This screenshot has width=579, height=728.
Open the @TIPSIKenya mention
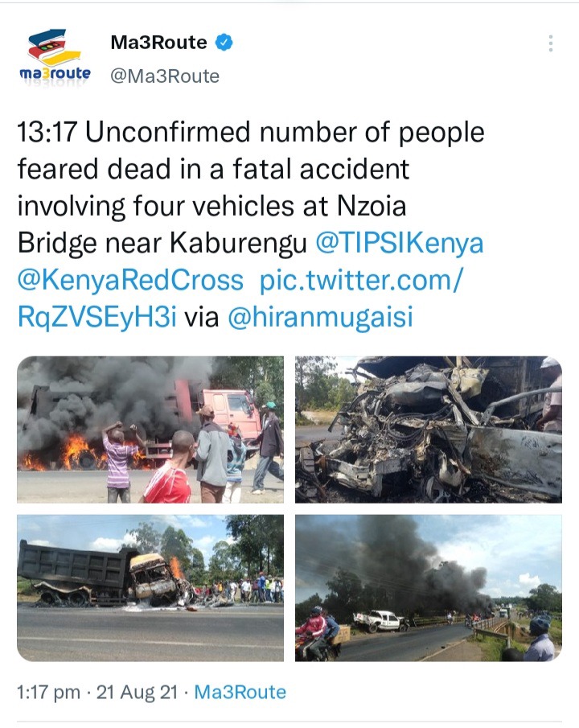point(400,243)
